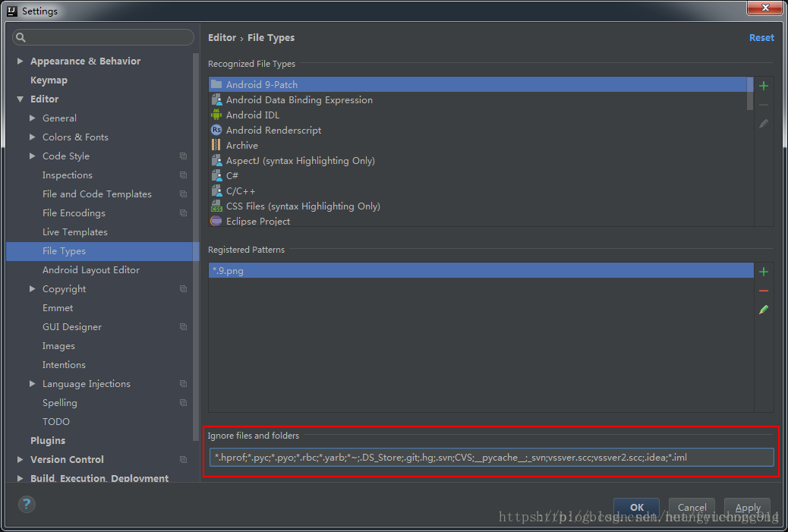
Task: Click the Archive file type icon
Action: point(216,145)
